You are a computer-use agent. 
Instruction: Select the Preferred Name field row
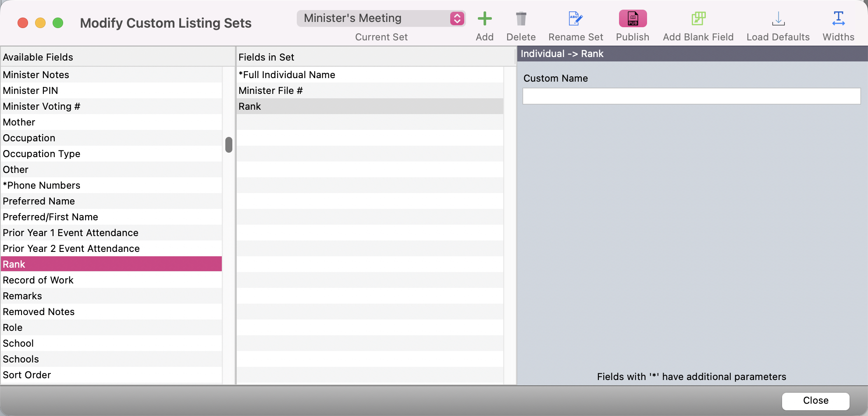click(x=111, y=201)
